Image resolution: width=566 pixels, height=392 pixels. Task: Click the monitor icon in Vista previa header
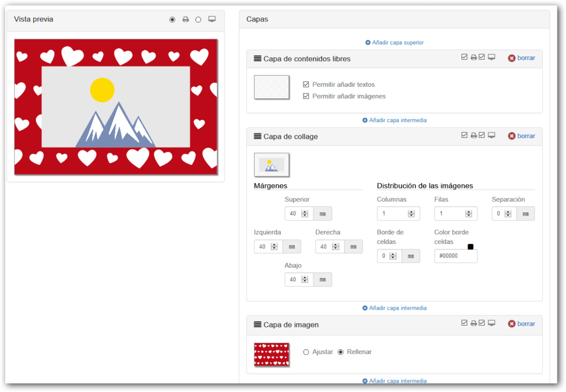coord(212,19)
